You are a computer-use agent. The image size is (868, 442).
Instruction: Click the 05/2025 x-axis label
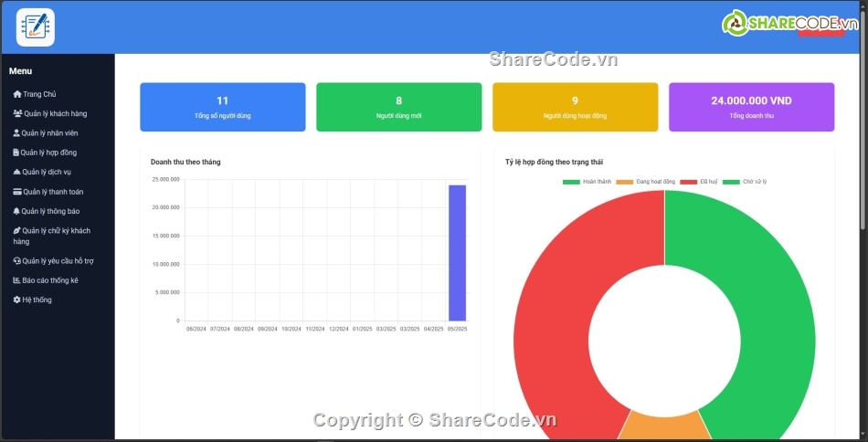point(457,329)
